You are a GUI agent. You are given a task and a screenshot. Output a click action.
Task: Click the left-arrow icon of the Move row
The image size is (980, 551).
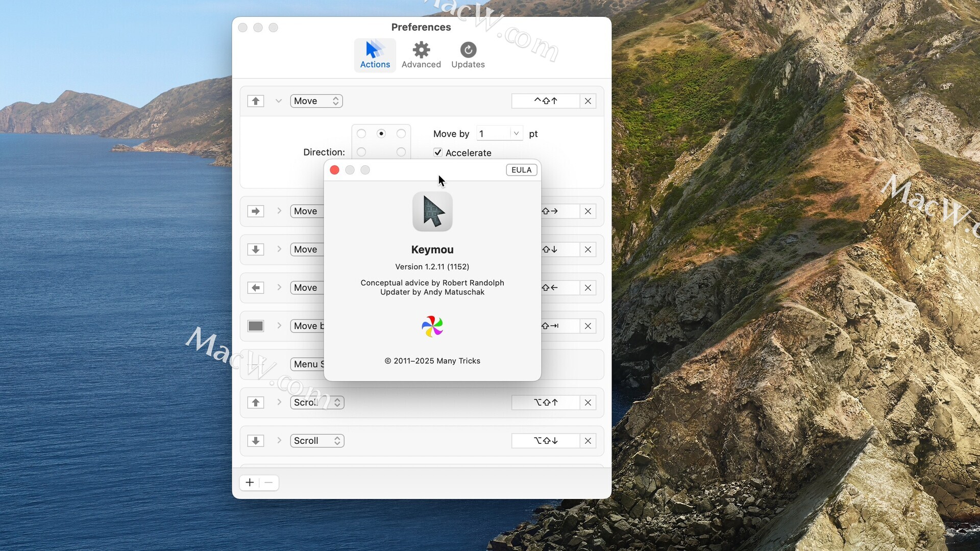tap(256, 288)
